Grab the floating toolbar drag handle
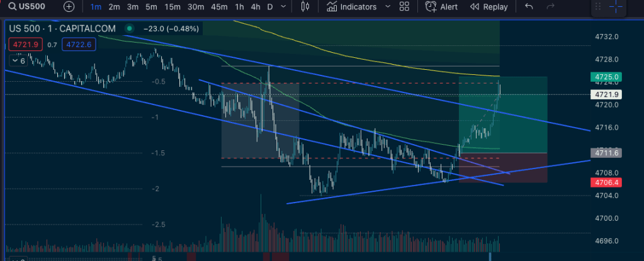Viewport: 644px width, 261px height. coord(597,7)
